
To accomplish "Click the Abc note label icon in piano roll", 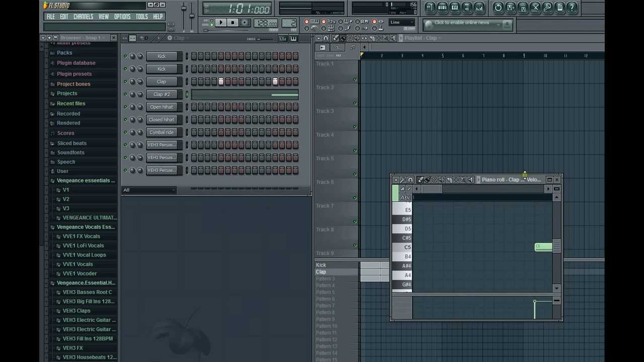I will (406, 198).
